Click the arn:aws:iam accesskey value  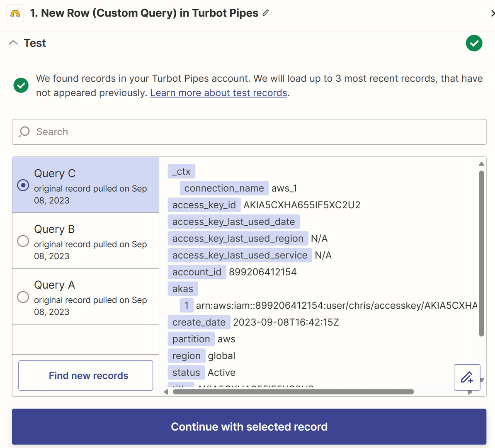[337, 306]
